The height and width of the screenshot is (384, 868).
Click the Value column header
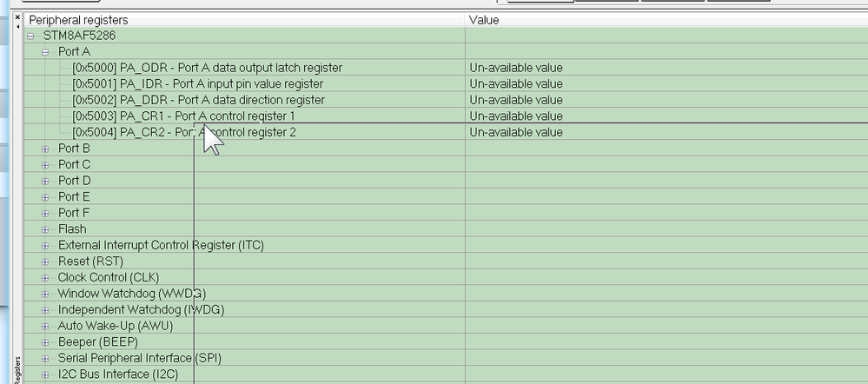tap(485, 19)
